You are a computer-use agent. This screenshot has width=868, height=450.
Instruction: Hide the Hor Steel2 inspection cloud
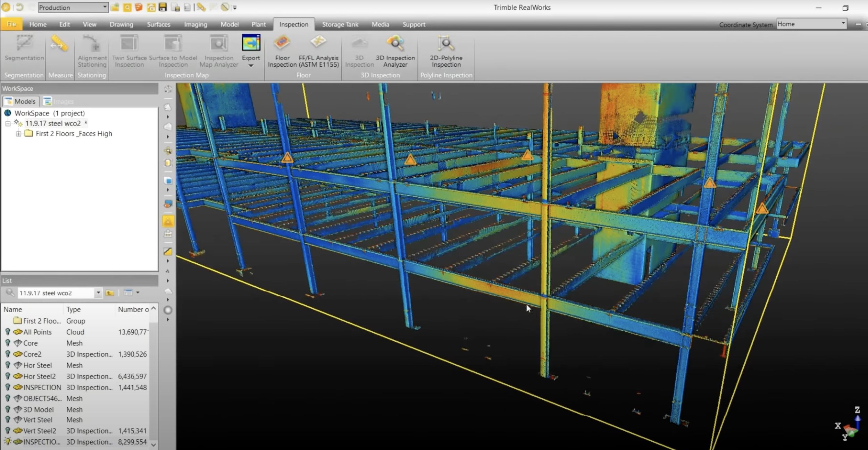point(8,376)
